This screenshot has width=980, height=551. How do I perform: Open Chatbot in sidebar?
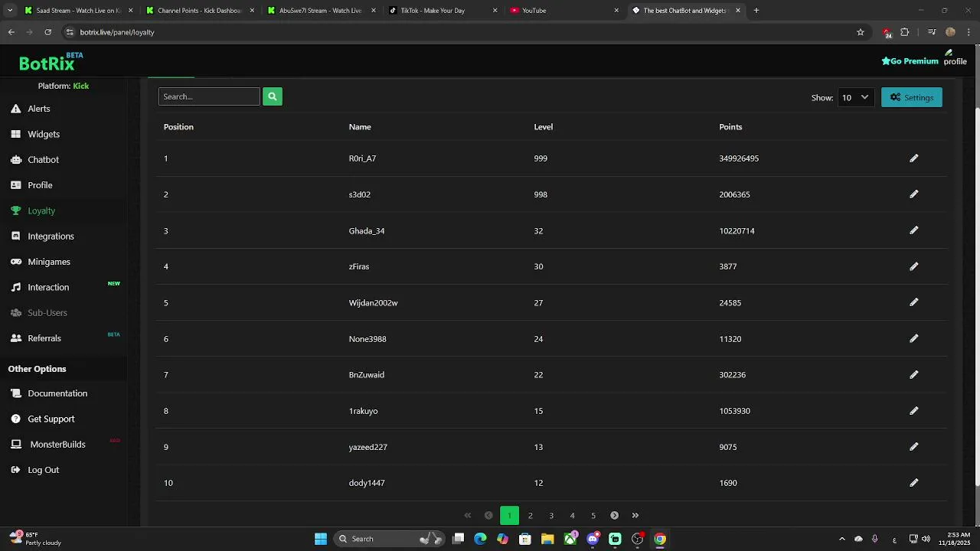[x=43, y=160]
